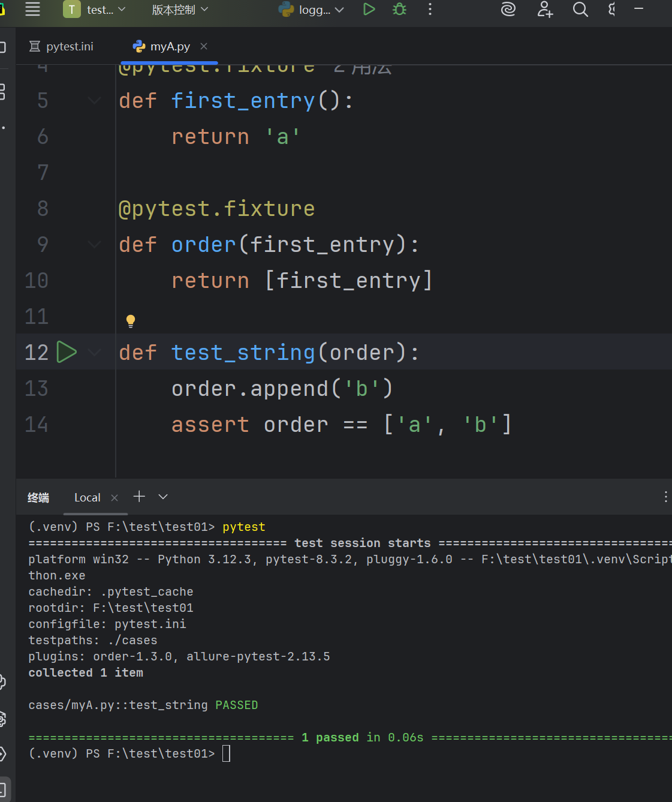
Task: Click the 'assert' keyword on line 14
Action: pos(210,424)
